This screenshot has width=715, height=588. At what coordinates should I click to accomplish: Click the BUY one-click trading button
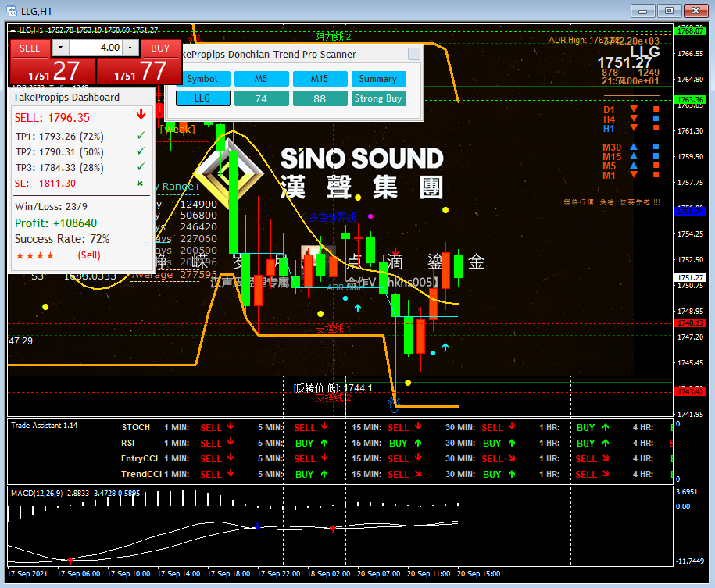(x=160, y=48)
